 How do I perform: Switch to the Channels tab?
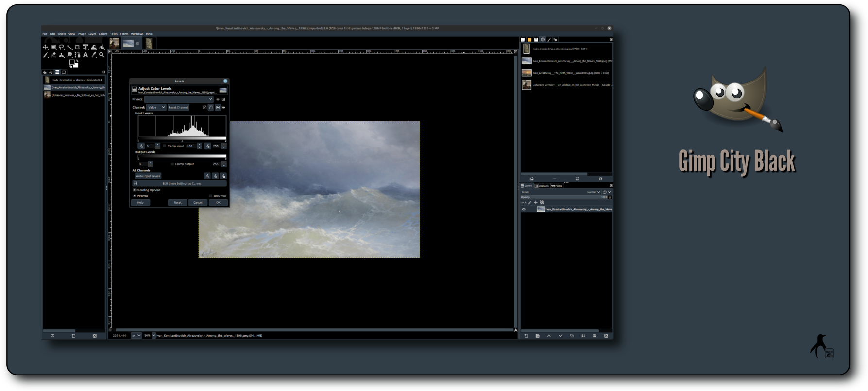(x=542, y=186)
